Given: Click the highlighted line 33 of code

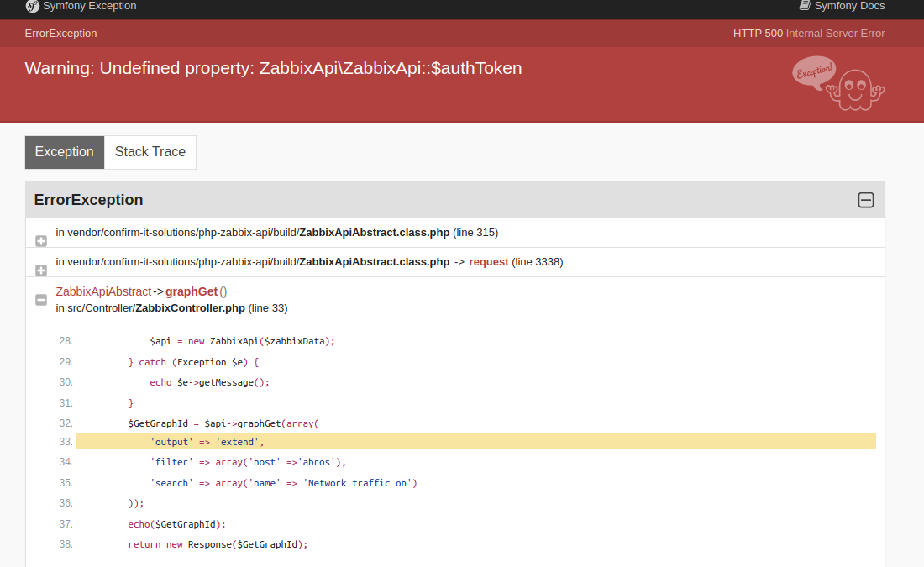Looking at the screenshot, I should pos(475,442).
